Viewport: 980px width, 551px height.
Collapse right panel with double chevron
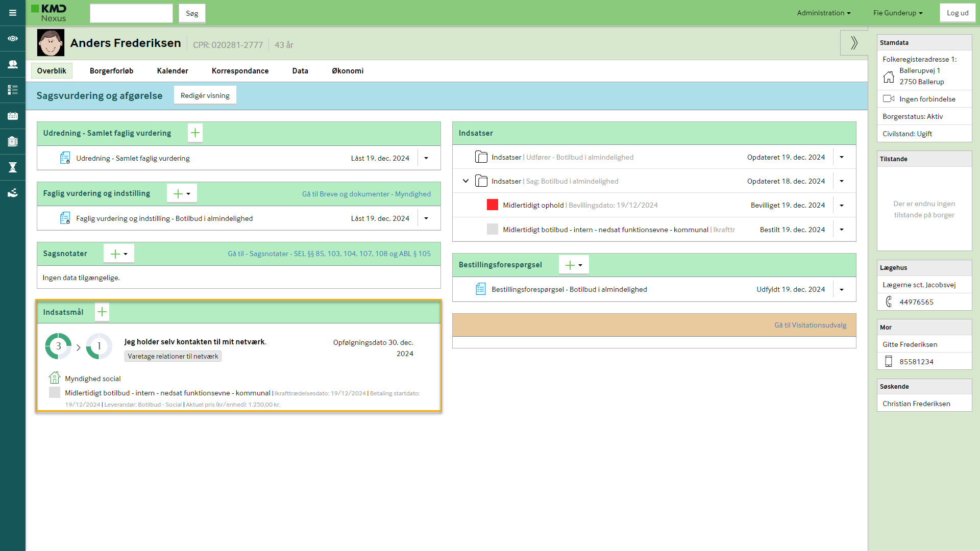point(854,43)
